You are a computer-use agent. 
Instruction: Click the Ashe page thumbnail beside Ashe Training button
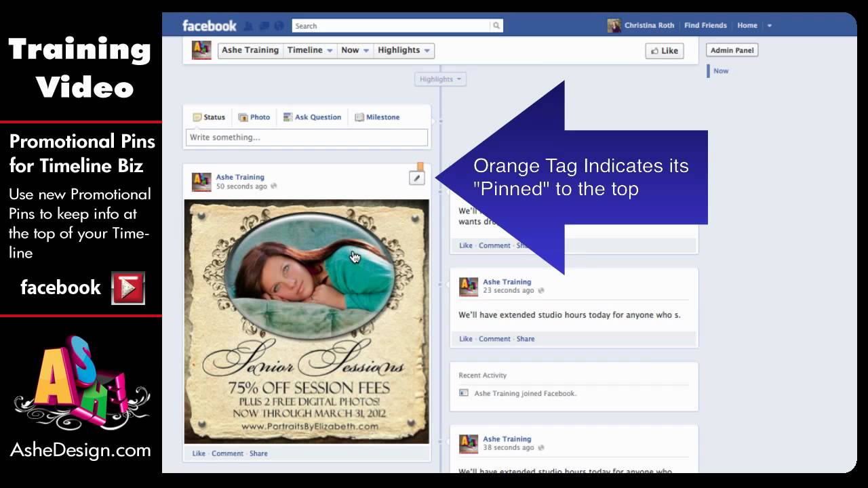[201, 50]
